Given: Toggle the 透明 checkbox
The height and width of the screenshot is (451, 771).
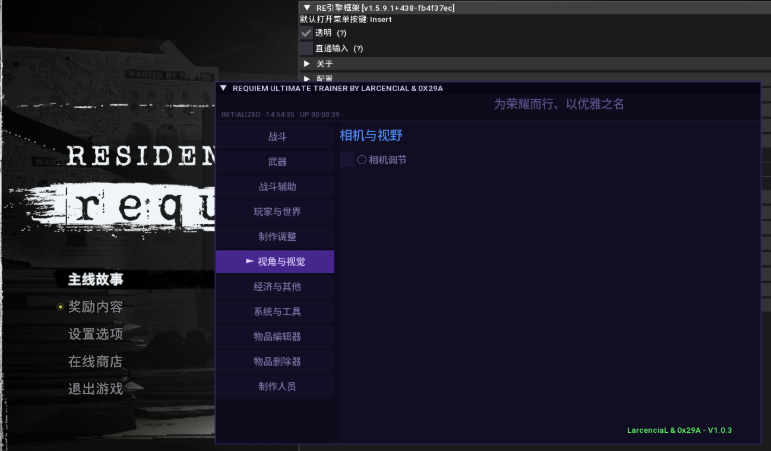Looking at the screenshot, I should tap(306, 33).
